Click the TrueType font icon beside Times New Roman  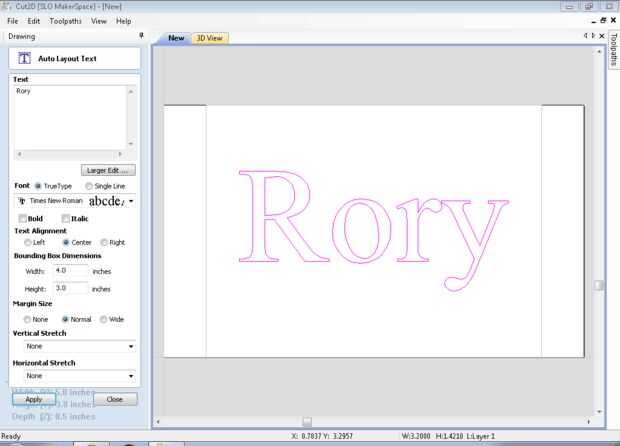(21, 201)
